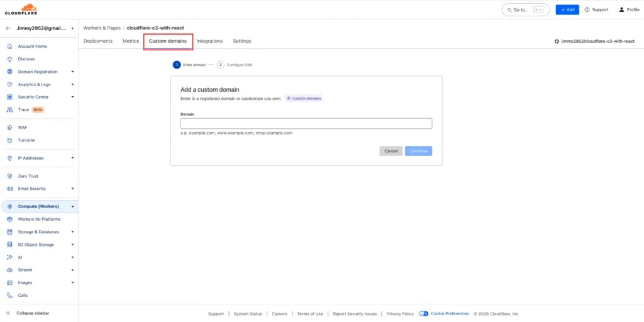Open the jimmy2952/cloudflare-c3-with-react repository link
644x322 pixels.
coord(597,42)
